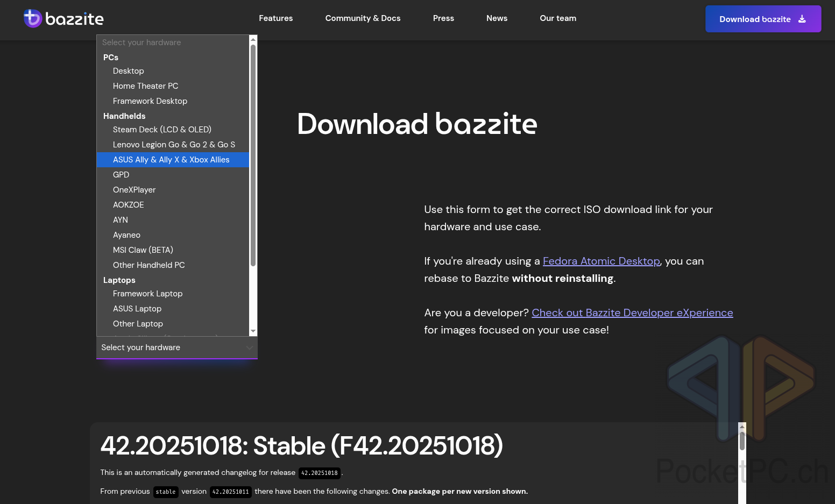Open the News page link
This screenshot has height=504, width=835.
click(497, 18)
